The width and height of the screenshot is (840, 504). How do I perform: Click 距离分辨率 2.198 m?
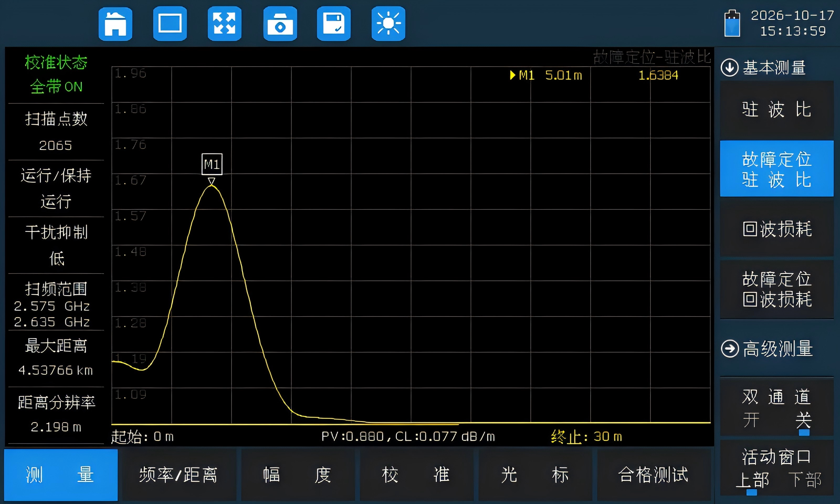point(56,415)
